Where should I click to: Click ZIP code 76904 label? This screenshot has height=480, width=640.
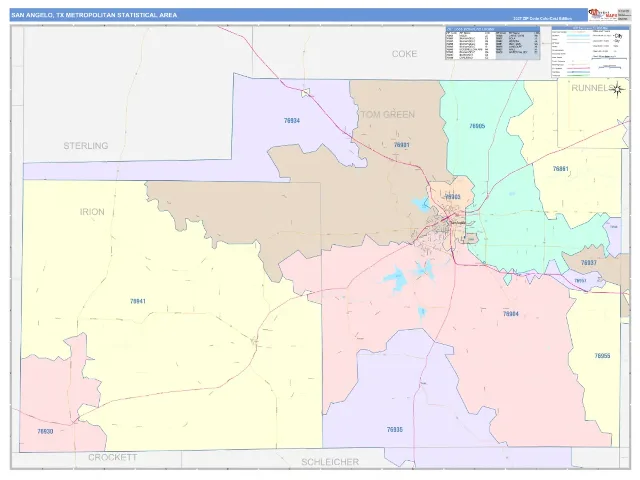pos(511,314)
